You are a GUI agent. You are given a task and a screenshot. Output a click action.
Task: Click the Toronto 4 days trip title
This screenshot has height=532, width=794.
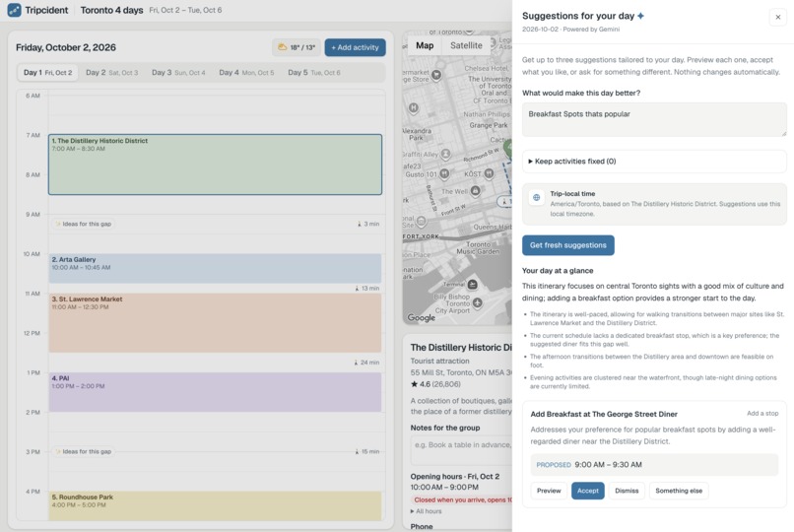tap(111, 10)
